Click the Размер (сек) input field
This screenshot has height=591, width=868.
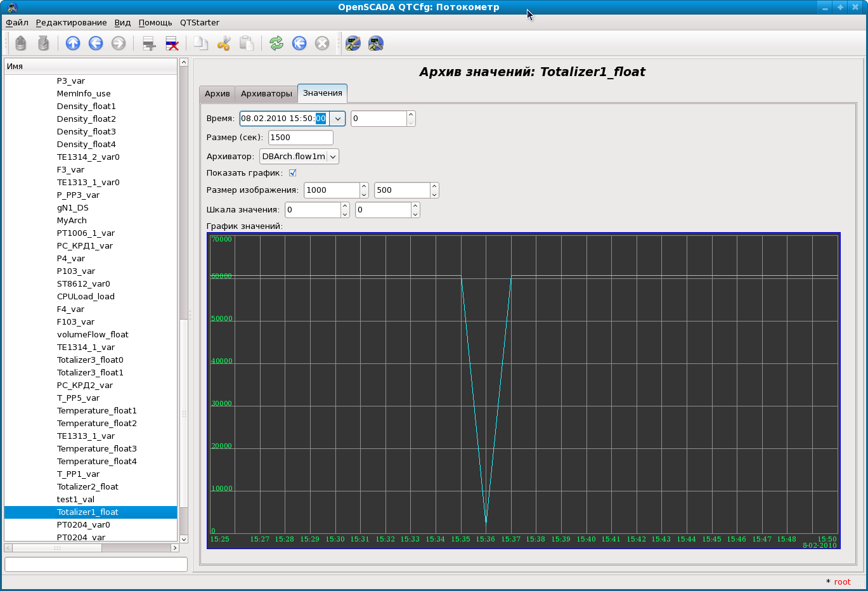(301, 138)
